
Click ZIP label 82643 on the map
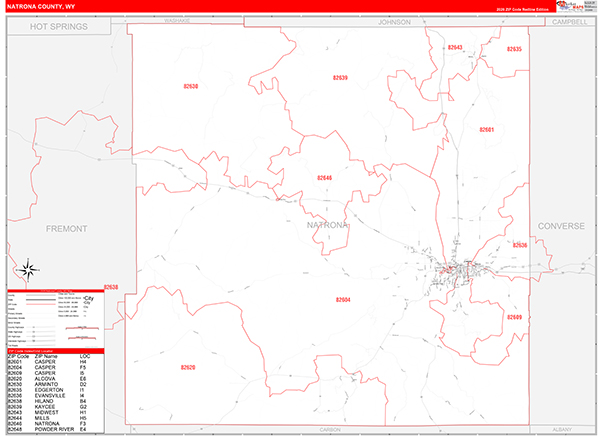click(455, 47)
